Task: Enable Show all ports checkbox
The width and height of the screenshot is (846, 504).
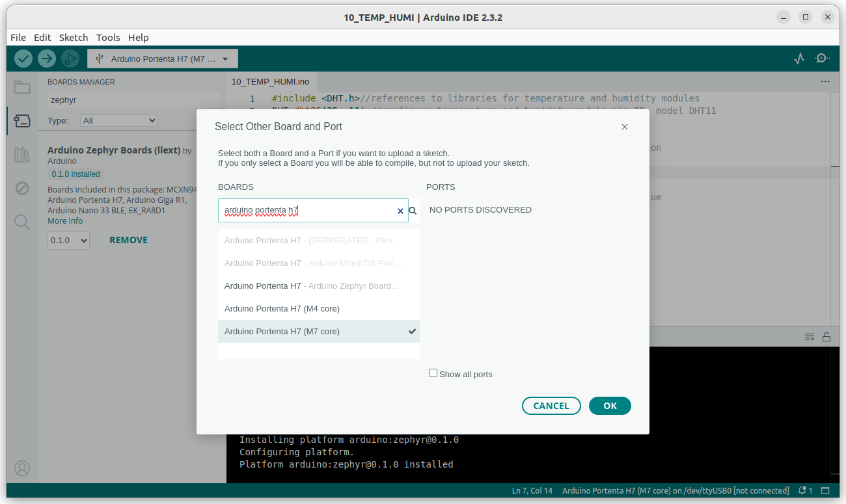Action: point(433,373)
